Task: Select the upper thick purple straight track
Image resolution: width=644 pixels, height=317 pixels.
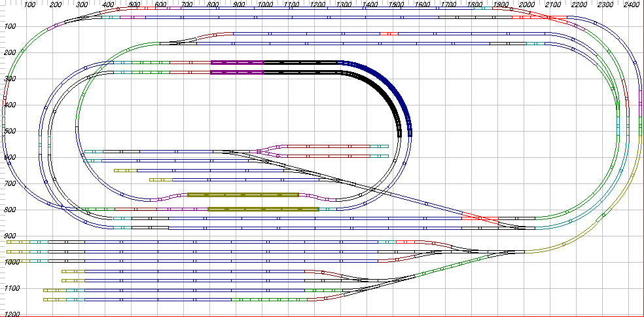Action: coord(237,62)
